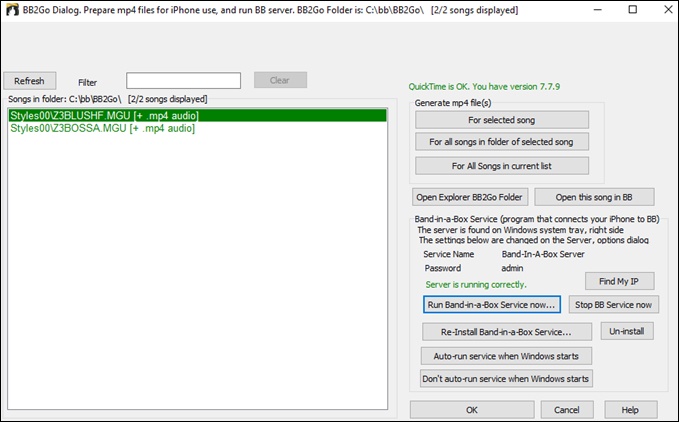
Task: Focus the Filter text field
Action: (183, 81)
